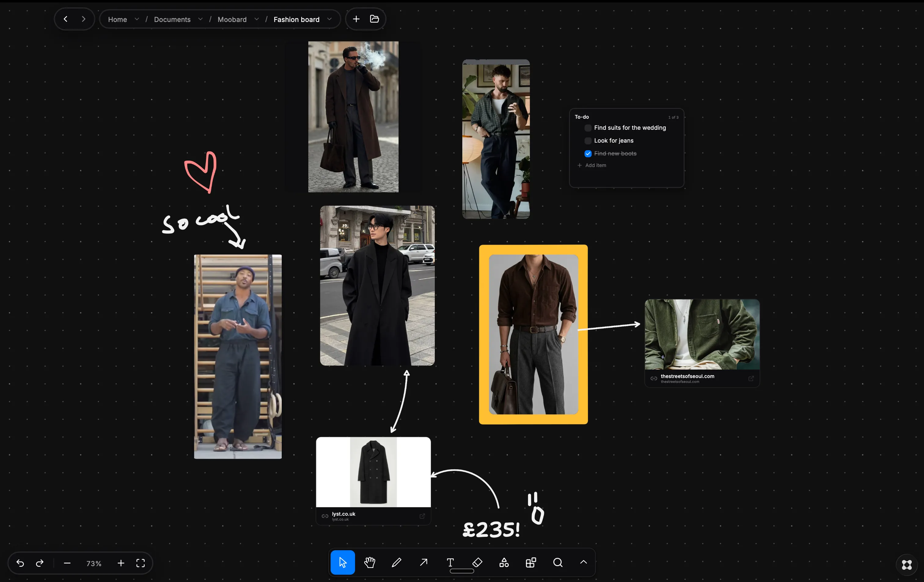Image resolution: width=924 pixels, height=582 pixels.
Task: Click the 'Find suits for the wedding' text
Action: [x=630, y=128]
